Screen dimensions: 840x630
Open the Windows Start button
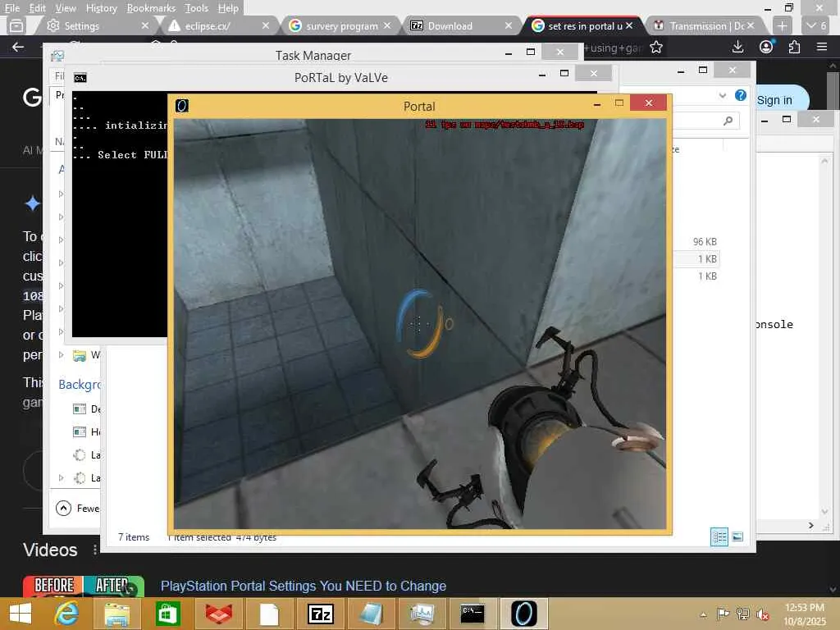[x=21, y=614]
